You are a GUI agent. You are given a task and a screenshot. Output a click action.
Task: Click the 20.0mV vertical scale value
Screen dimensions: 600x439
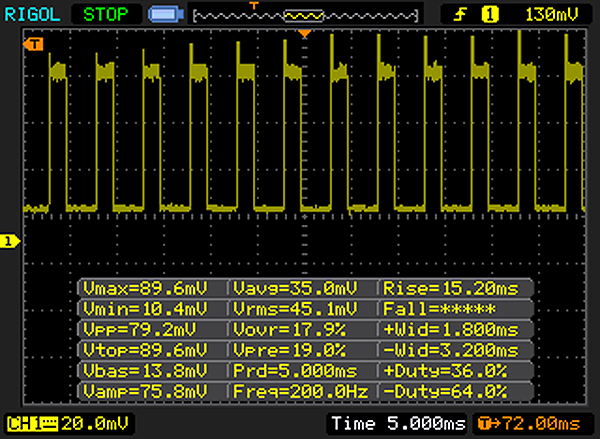pyautogui.click(x=95, y=424)
